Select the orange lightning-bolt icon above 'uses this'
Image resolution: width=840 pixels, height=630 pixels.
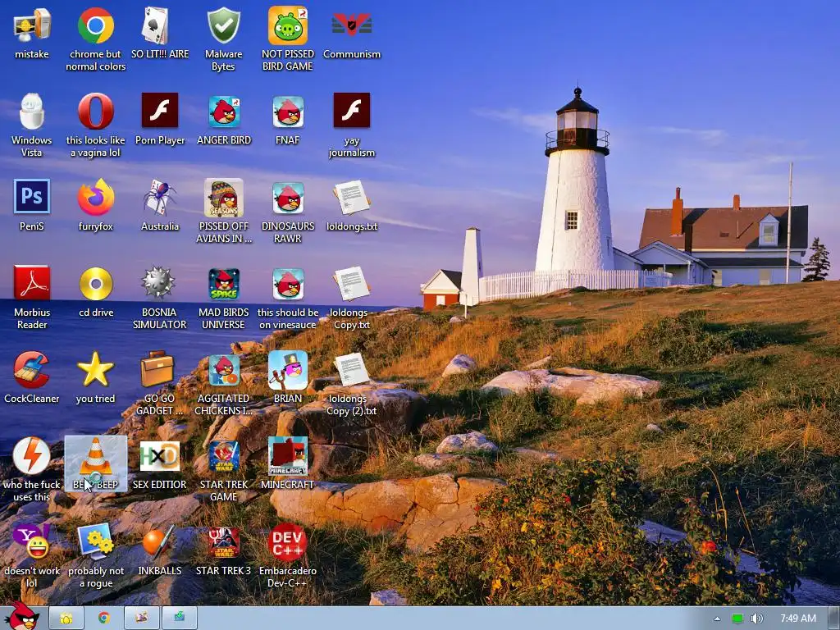[32, 456]
